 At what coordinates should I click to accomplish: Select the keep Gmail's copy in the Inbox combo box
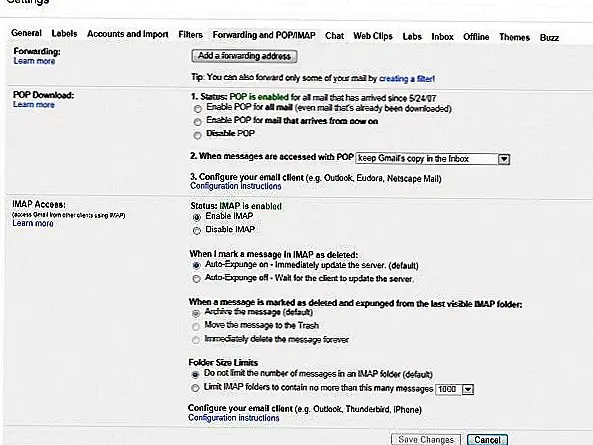pyautogui.click(x=433, y=159)
